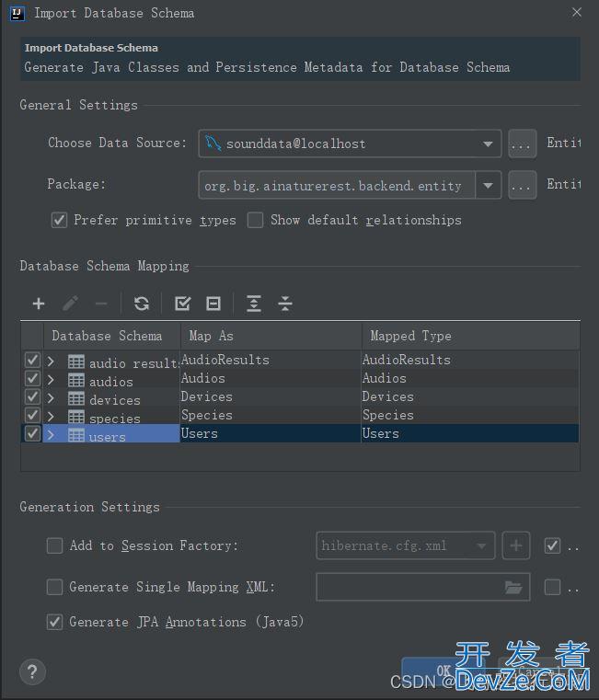
Task: Select the audios row name
Action: tap(111, 382)
